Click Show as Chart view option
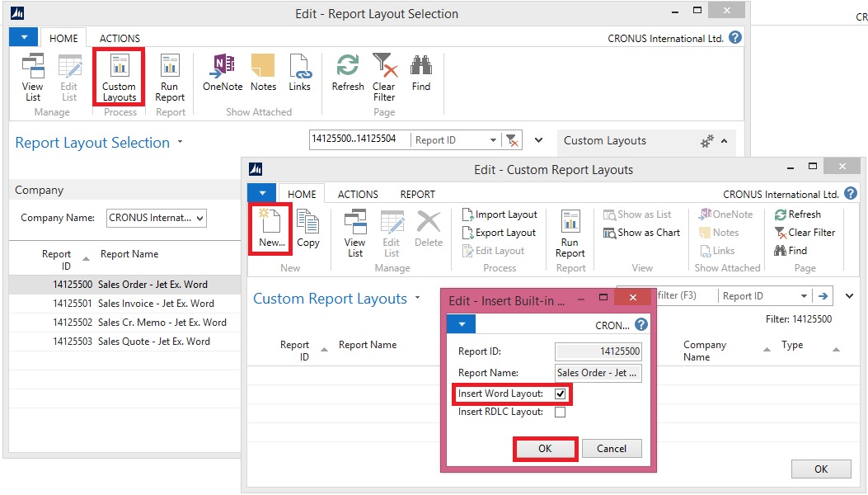The image size is (868, 495). point(642,233)
